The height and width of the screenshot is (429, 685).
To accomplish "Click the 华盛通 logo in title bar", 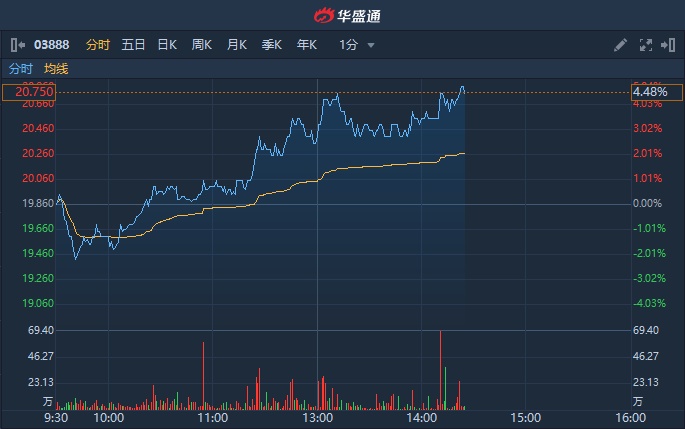I will pos(342,15).
